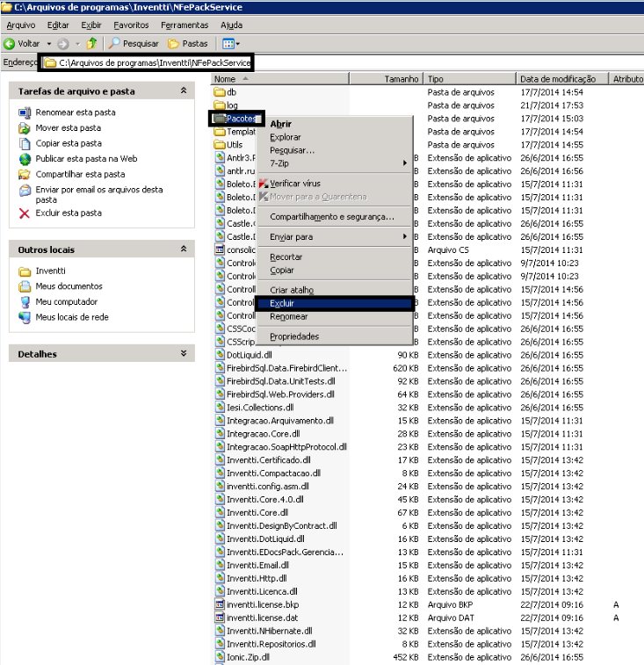
Task: Open the Pesquisar search tool
Action: coord(134,43)
